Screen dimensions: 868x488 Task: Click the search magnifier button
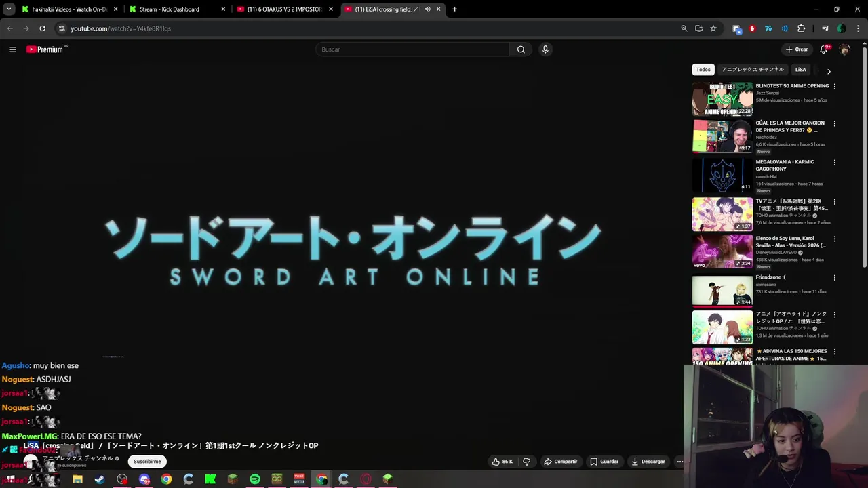tap(521, 49)
